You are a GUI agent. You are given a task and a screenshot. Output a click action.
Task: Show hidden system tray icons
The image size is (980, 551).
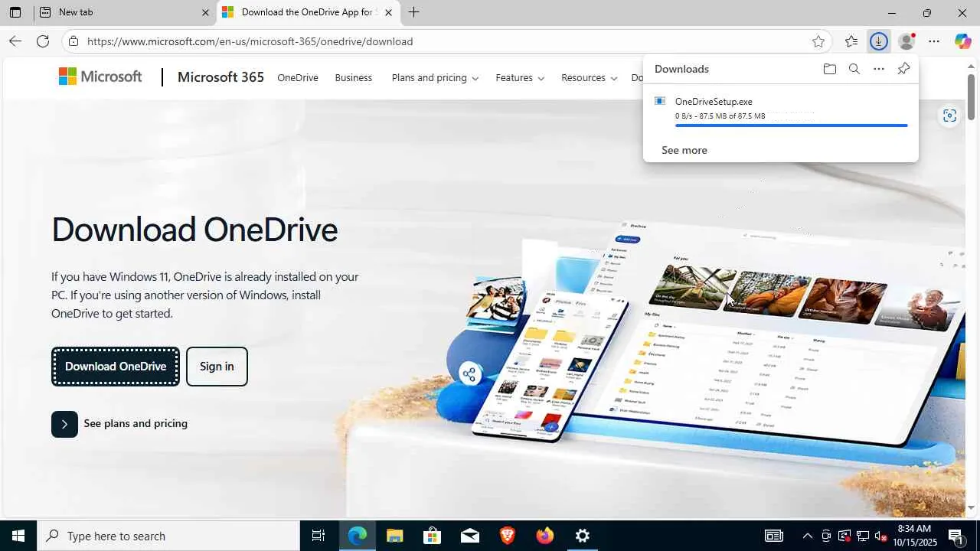pyautogui.click(x=807, y=536)
